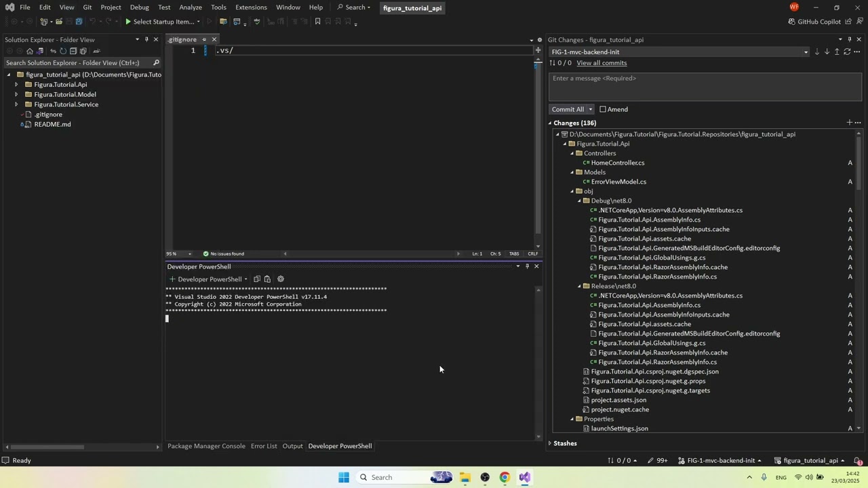The height and width of the screenshot is (488, 868).
Task: Open the File menu
Action: pyautogui.click(x=24, y=7)
